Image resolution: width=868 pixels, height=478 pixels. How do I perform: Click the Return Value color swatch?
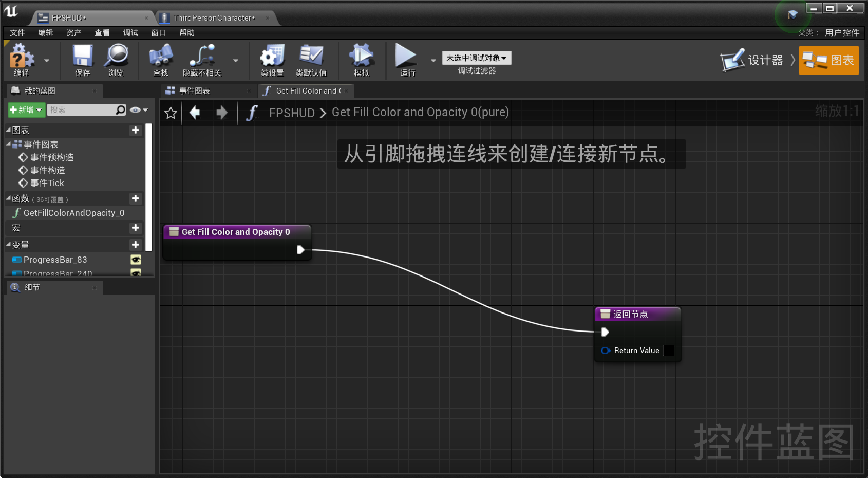(x=668, y=351)
